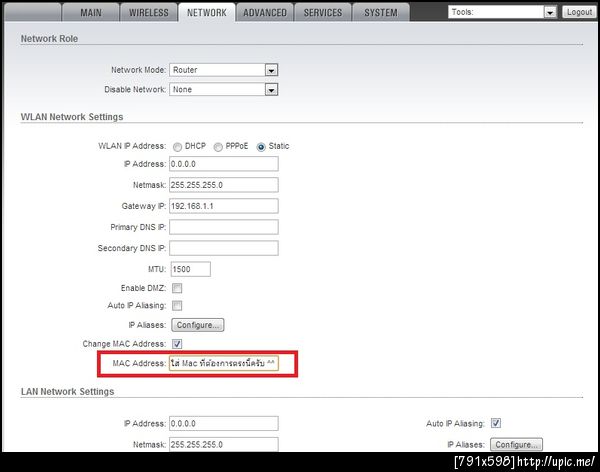
Task: Click the Primary DNS IP field
Action: tap(224, 227)
